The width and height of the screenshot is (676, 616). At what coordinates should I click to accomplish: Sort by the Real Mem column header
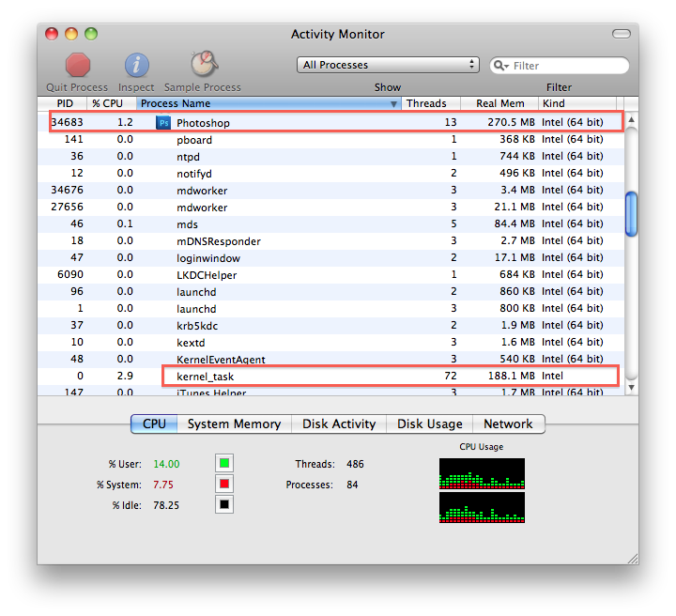tap(499, 103)
